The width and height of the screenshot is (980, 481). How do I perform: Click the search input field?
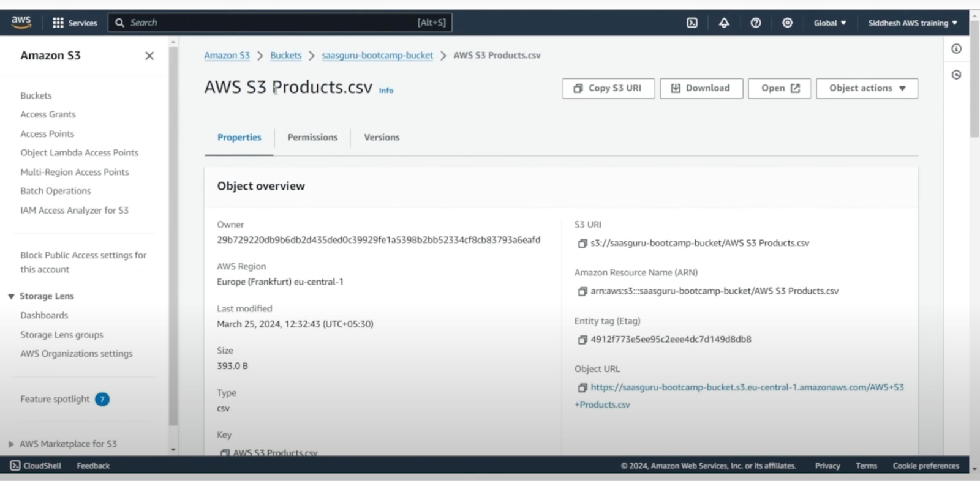tap(280, 23)
